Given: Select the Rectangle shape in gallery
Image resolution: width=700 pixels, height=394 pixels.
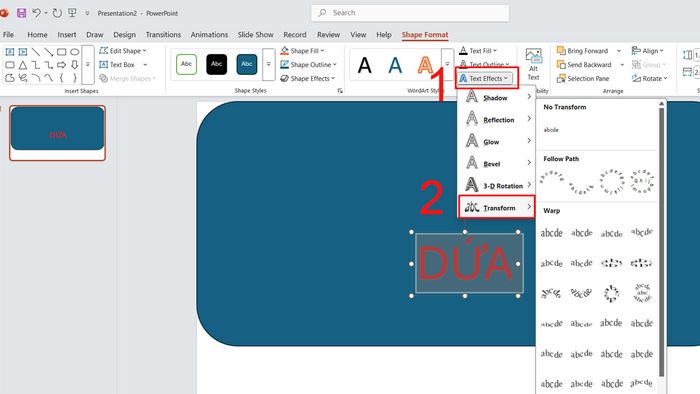Looking at the screenshot, I should click(x=62, y=52).
